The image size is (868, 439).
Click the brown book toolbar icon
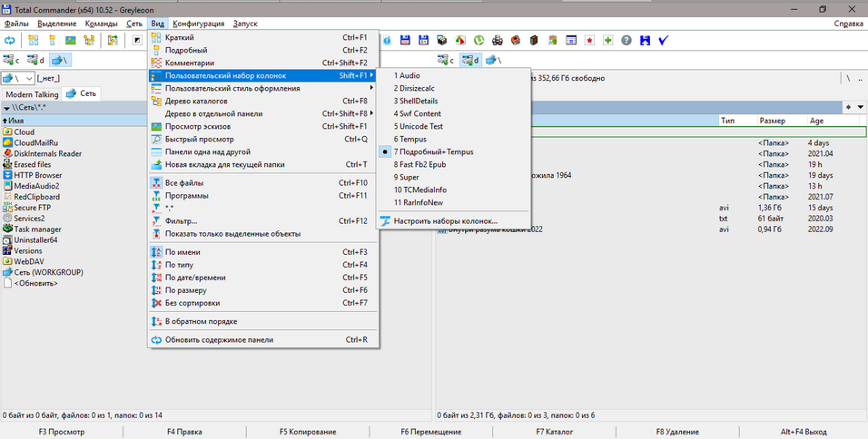(x=534, y=40)
